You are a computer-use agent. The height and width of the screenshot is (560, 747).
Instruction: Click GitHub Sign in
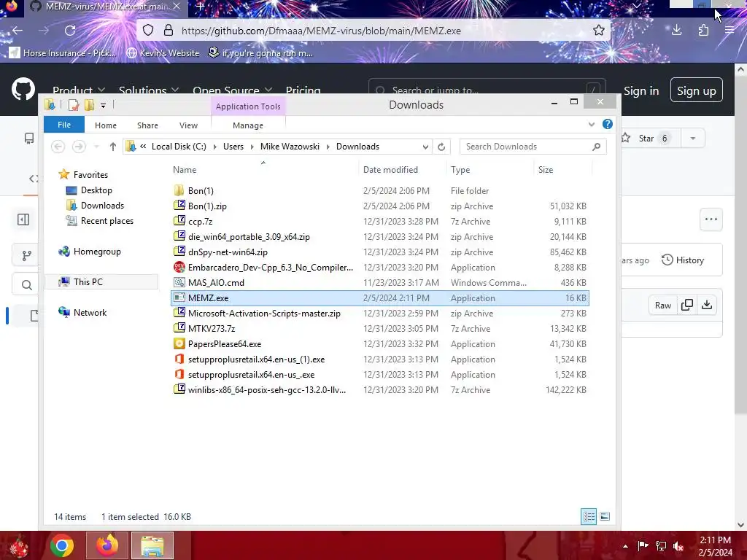(641, 90)
